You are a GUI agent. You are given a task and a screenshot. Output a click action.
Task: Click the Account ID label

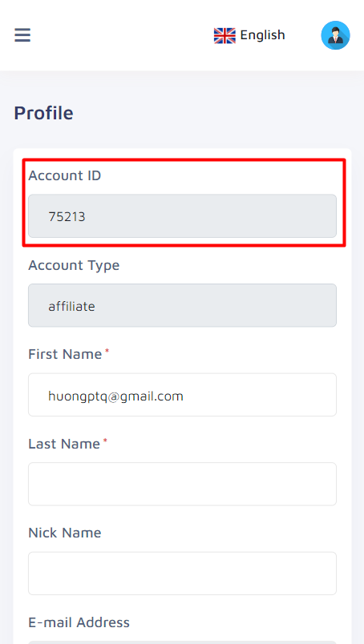pyautogui.click(x=65, y=175)
